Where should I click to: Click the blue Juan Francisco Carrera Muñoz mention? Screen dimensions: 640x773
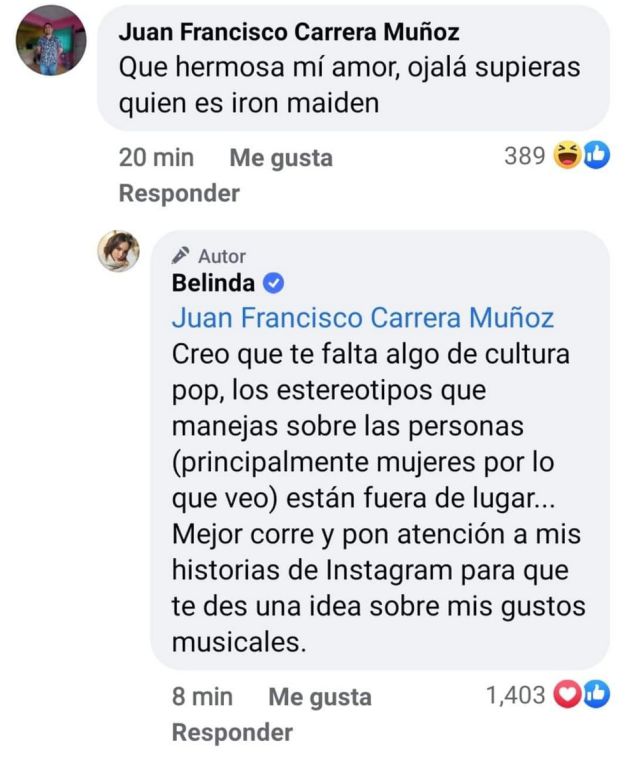[x=363, y=318]
